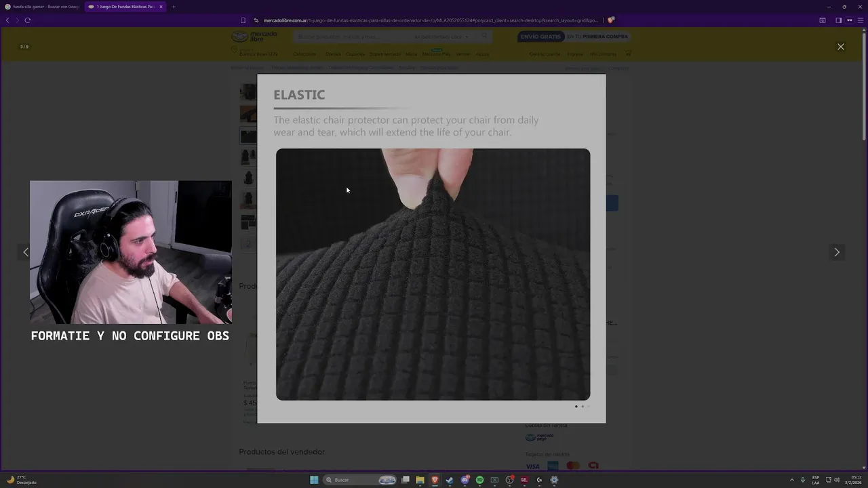Bookmark this page via the bookmark icon

(x=243, y=20)
